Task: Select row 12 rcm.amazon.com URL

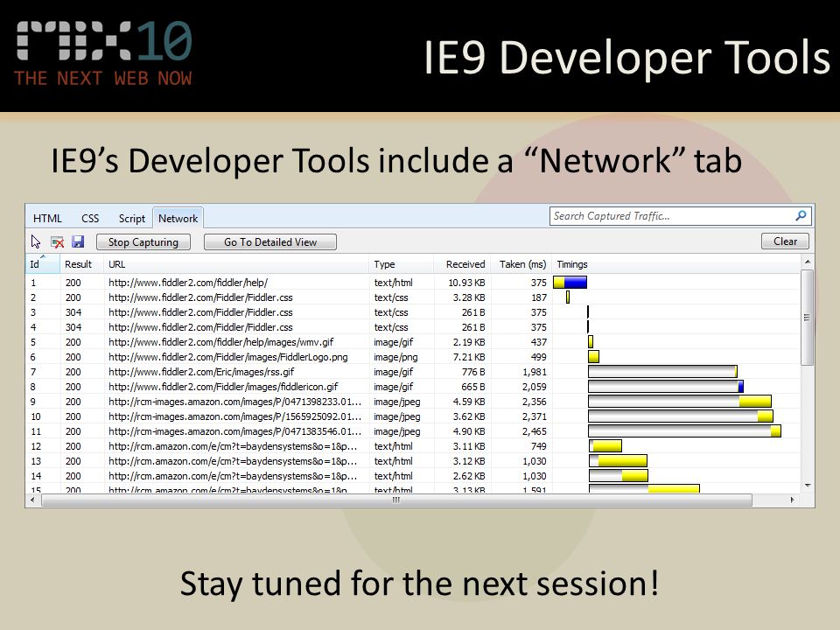Action: 233,446
